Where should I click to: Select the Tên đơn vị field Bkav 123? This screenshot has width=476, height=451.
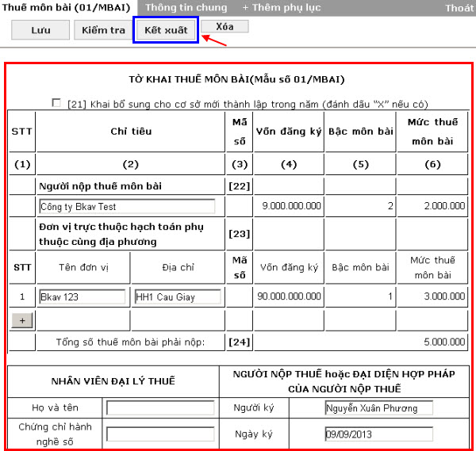83,297
